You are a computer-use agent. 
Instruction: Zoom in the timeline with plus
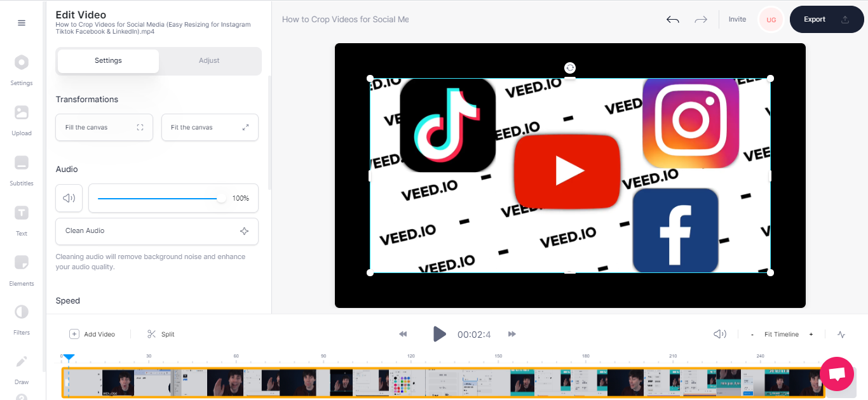tap(811, 335)
